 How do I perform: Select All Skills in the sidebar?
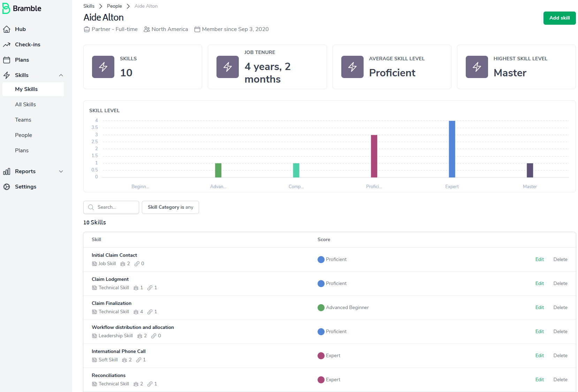pos(25,105)
